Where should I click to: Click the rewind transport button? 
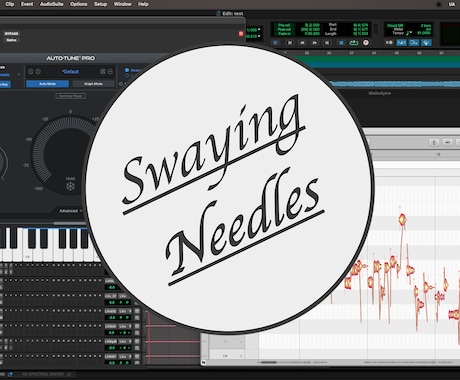[x=302, y=43]
